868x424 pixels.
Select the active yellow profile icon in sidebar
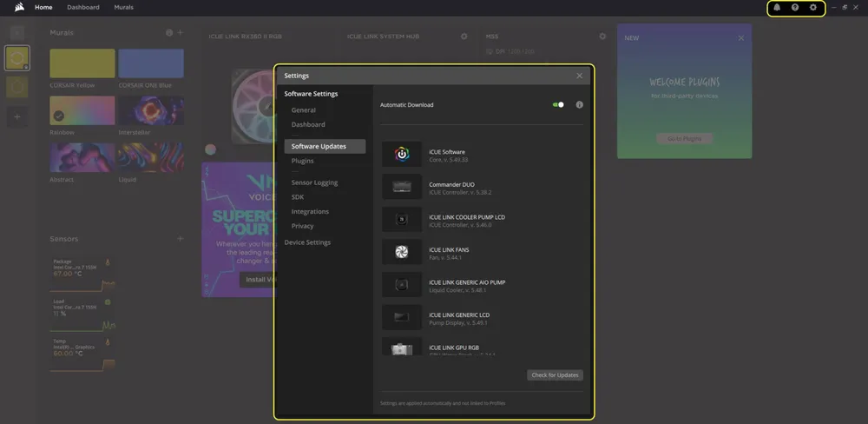(17, 58)
